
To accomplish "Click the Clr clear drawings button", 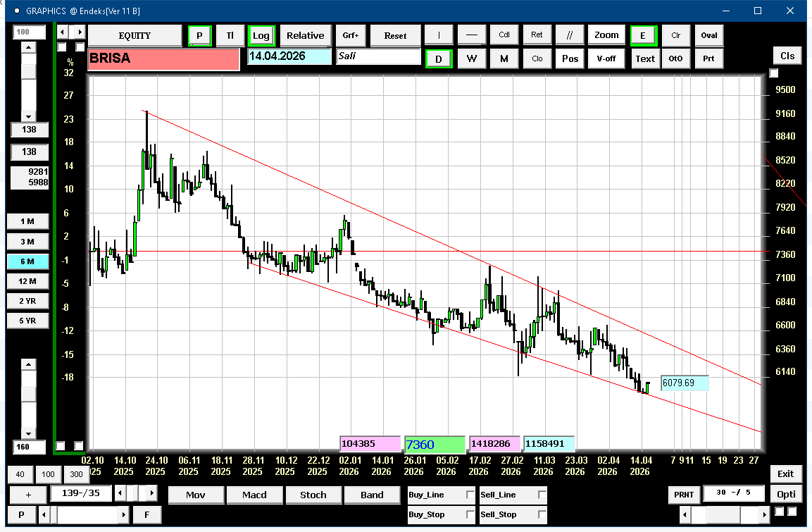I will pos(676,35).
